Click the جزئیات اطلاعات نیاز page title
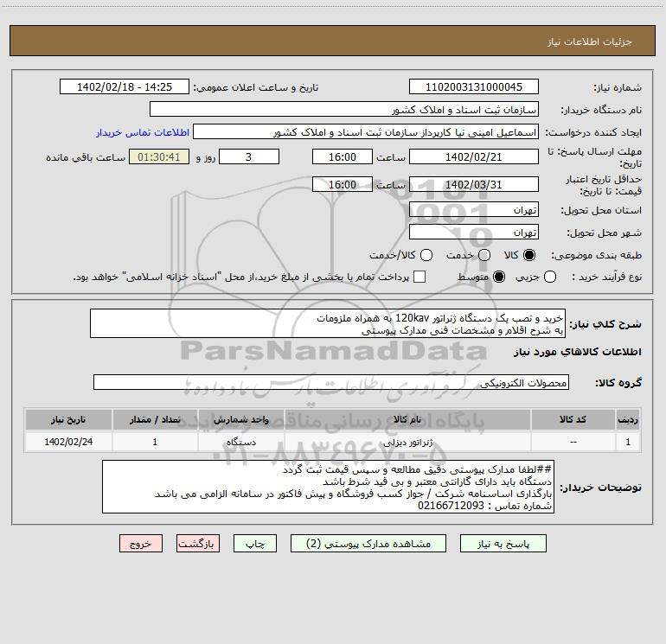 (x=589, y=41)
